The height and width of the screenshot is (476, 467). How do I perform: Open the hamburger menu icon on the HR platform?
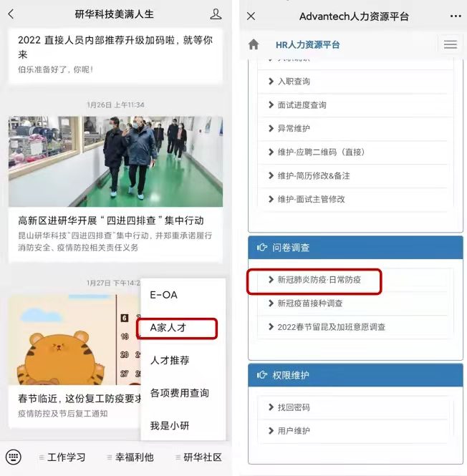coord(451,44)
